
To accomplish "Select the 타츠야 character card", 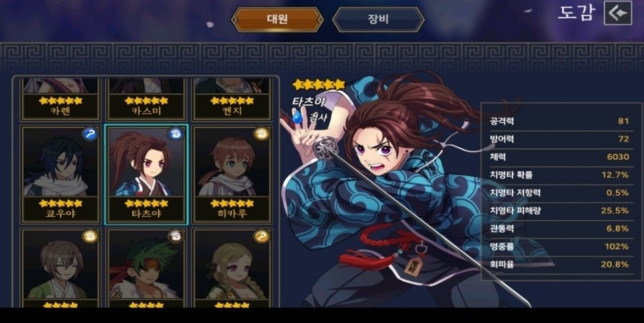I will [146, 174].
